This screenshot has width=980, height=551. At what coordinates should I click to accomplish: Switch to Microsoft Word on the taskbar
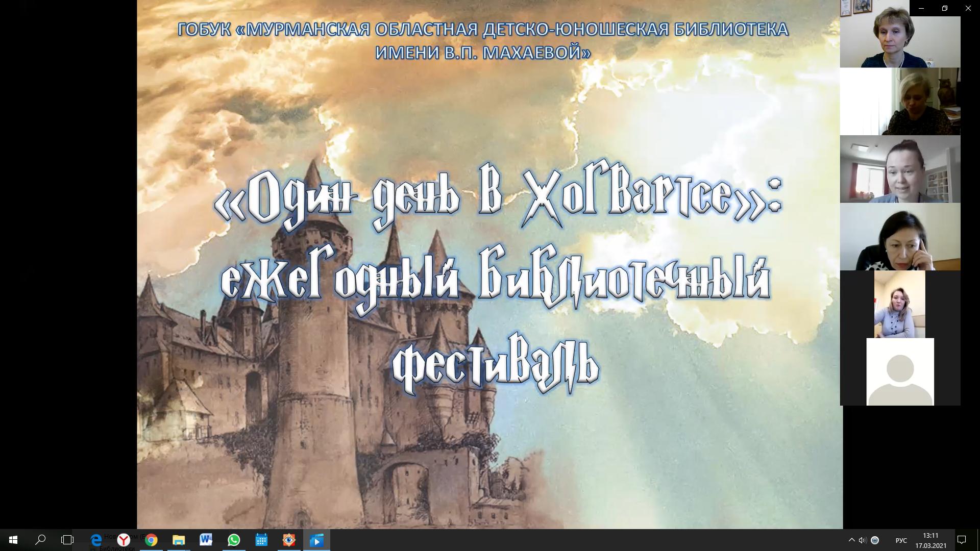click(206, 540)
